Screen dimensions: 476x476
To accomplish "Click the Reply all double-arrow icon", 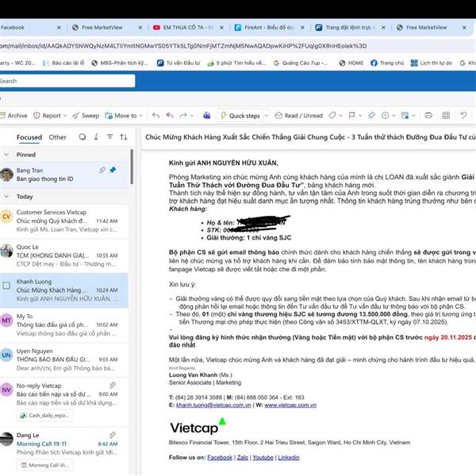I will [x=170, y=116].
